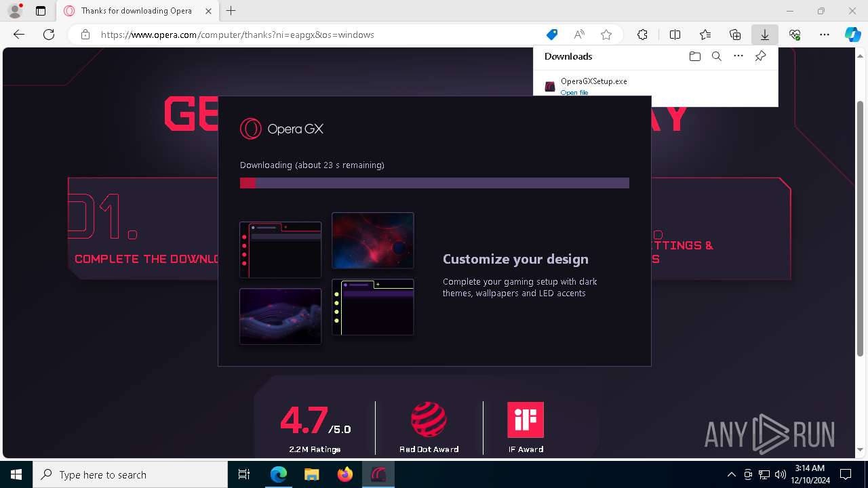Open Microsoft Edge from the taskbar
Image resolution: width=868 pixels, height=488 pixels.
tap(279, 474)
